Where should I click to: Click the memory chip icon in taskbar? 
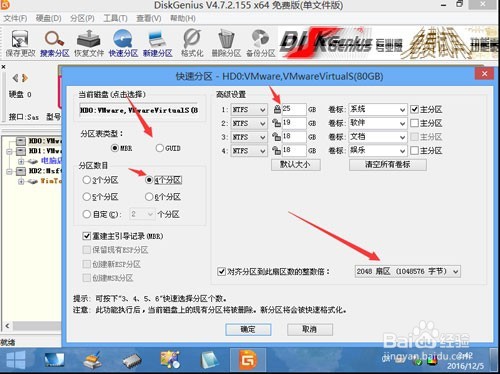click(x=132, y=361)
